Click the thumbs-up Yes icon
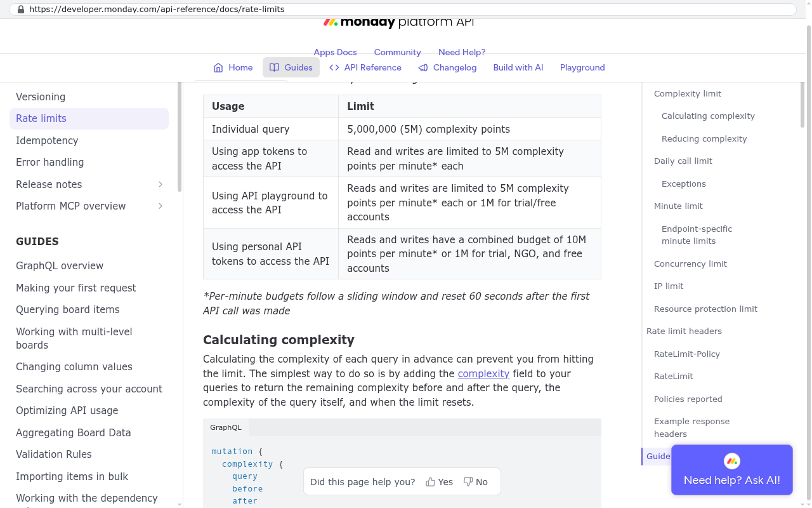The image size is (812, 508). [x=431, y=482]
